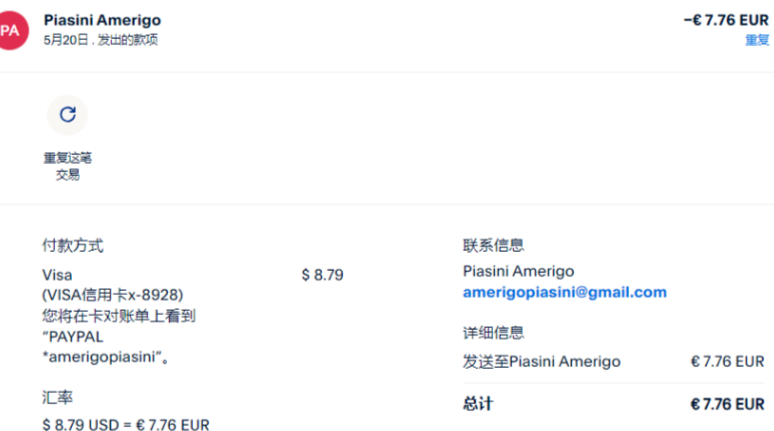Click Piasini Amerigo name under contact info

pos(518,271)
